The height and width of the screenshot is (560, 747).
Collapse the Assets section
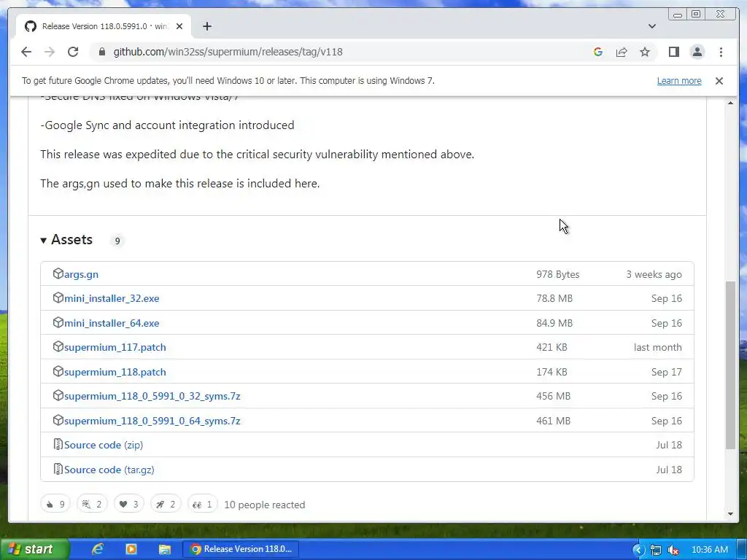coord(66,239)
